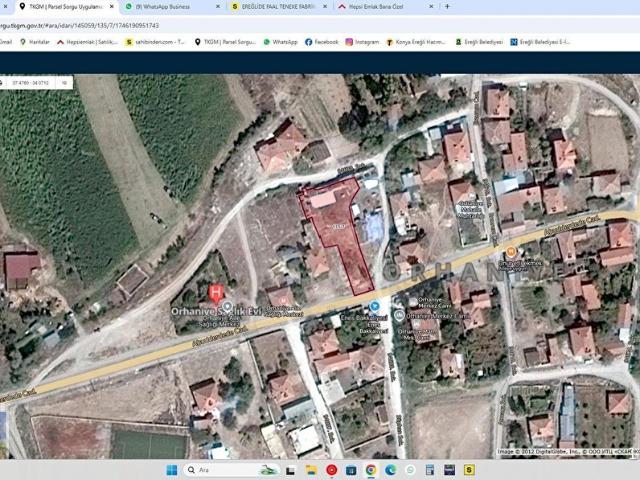Open the Hepsiemlak bookmark
Viewport: 640px width, 480px height.
(x=87, y=42)
